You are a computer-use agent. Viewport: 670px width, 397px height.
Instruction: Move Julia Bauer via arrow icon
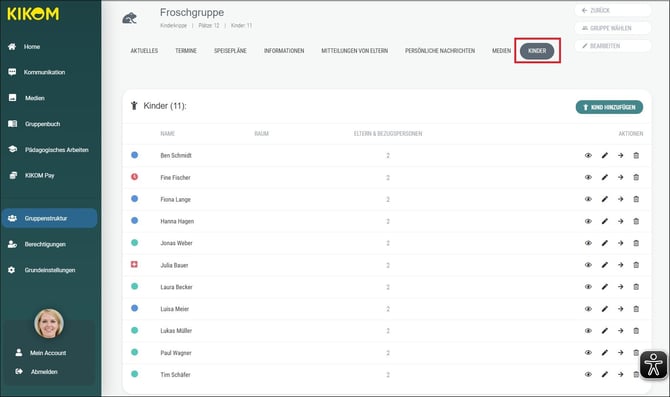[620, 265]
